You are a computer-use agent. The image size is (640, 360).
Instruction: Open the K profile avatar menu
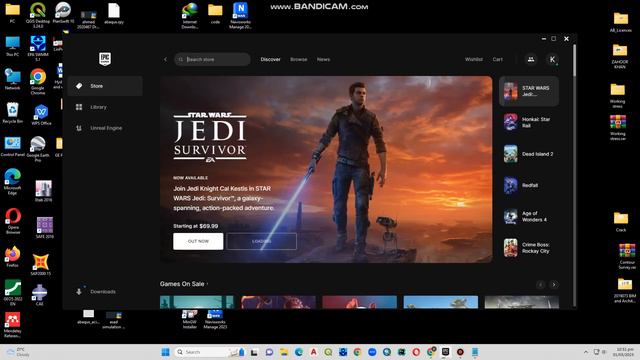click(552, 60)
